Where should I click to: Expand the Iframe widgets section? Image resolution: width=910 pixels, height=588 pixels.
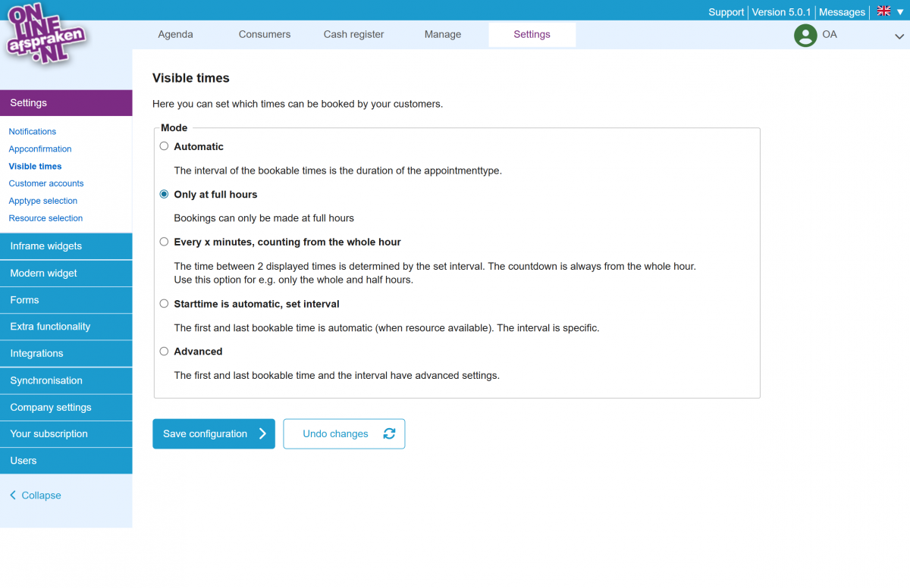[66, 246]
